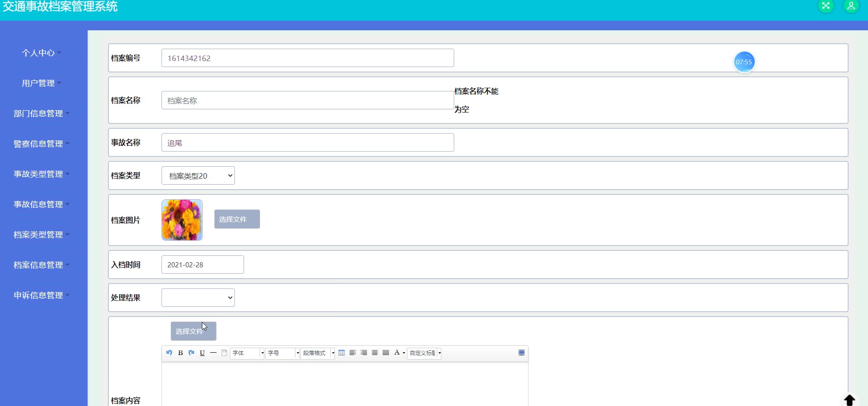Switch the editor to fullscreen mode
The height and width of the screenshot is (406, 868).
[x=522, y=353]
